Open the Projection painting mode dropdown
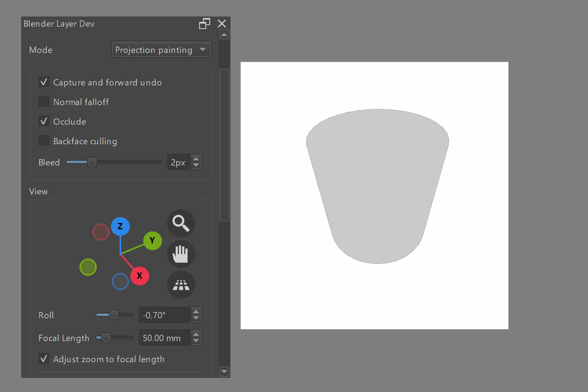The image size is (588, 392). coord(162,50)
